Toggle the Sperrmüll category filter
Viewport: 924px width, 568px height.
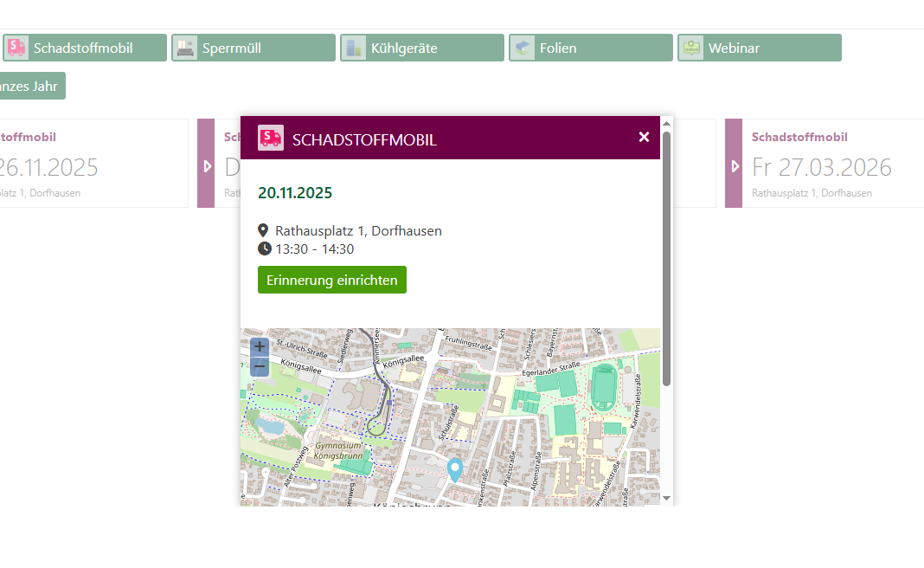253,48
